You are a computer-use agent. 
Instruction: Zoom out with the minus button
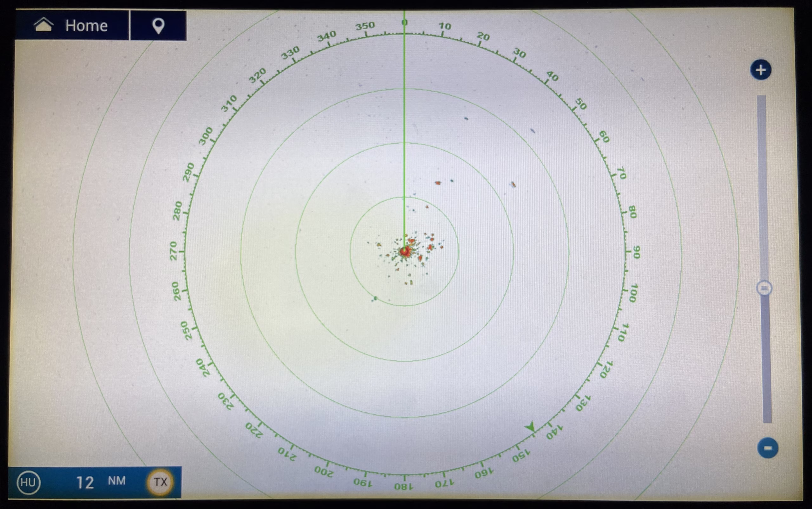(768, 448)
